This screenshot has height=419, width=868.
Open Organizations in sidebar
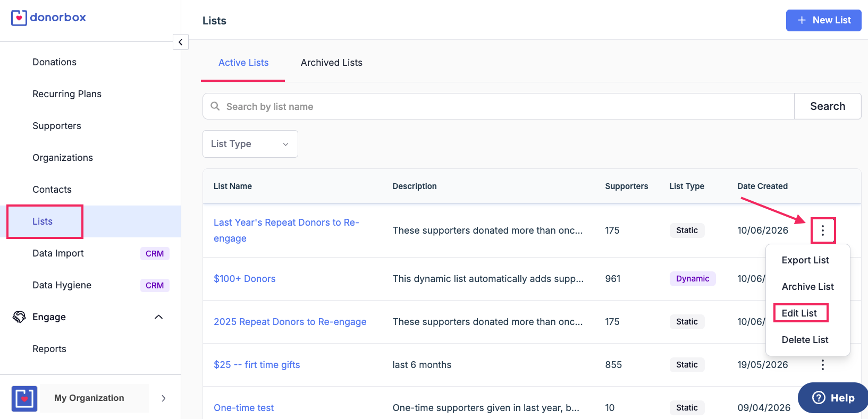coord(63,158)
